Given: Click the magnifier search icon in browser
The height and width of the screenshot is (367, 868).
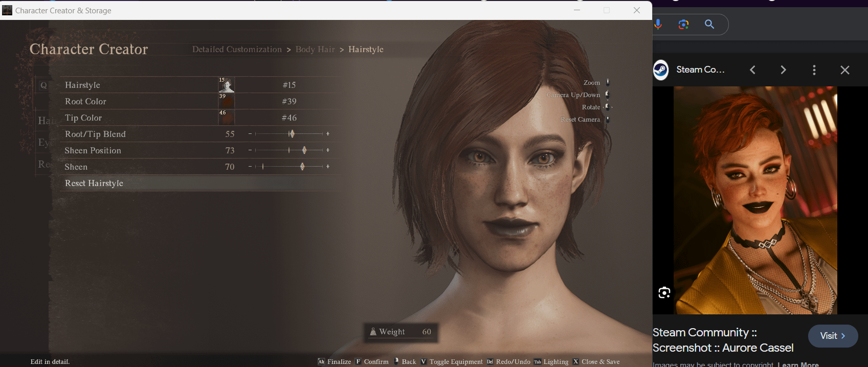Looking at the screenshot, I should click(x=709, y=24).
